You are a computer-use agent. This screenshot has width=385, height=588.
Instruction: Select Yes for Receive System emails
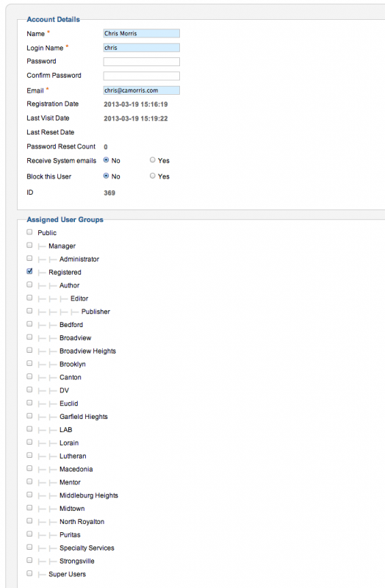click(153, 160)
